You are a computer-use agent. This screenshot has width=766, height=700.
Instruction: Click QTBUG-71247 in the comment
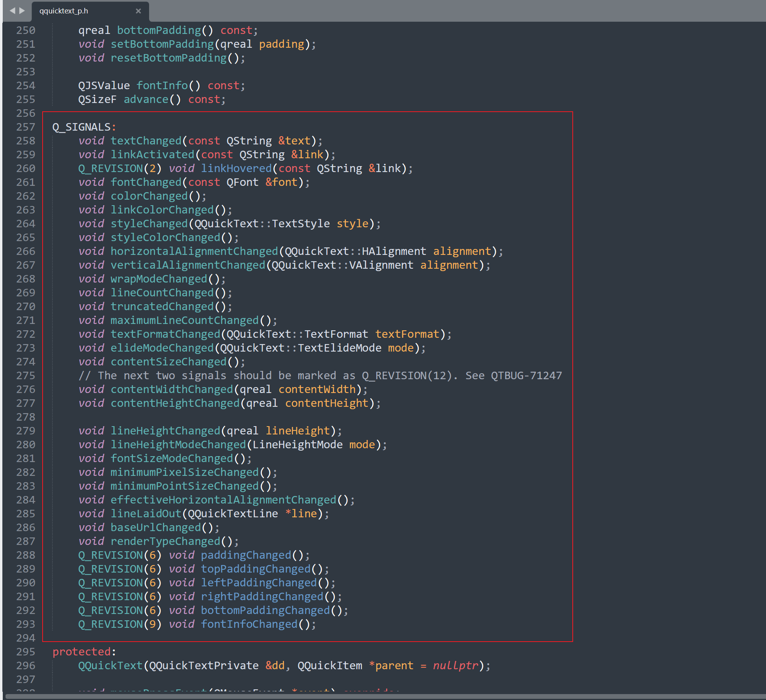coord(526,376)
